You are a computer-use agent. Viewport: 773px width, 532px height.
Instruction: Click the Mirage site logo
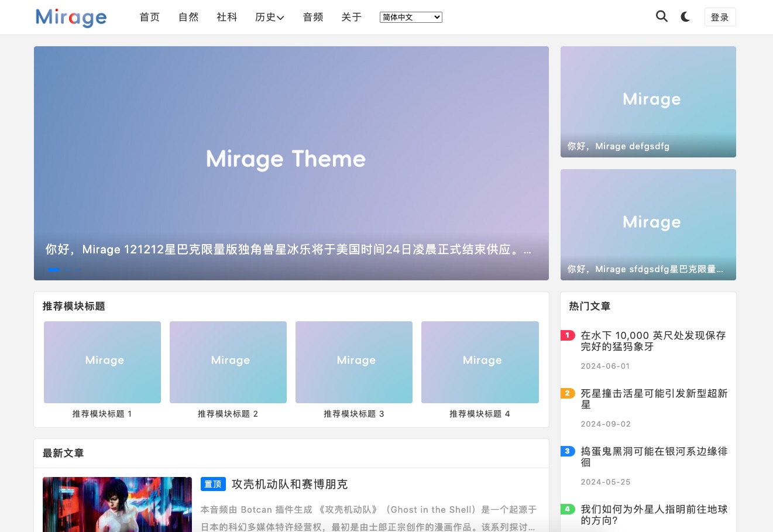(71, 18)
